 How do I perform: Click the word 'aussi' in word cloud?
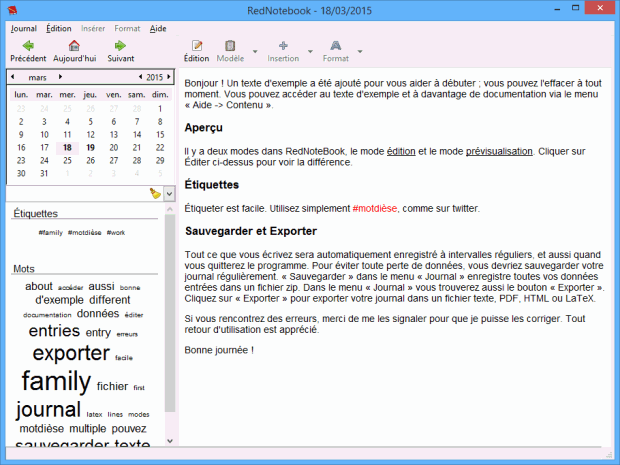101,286
